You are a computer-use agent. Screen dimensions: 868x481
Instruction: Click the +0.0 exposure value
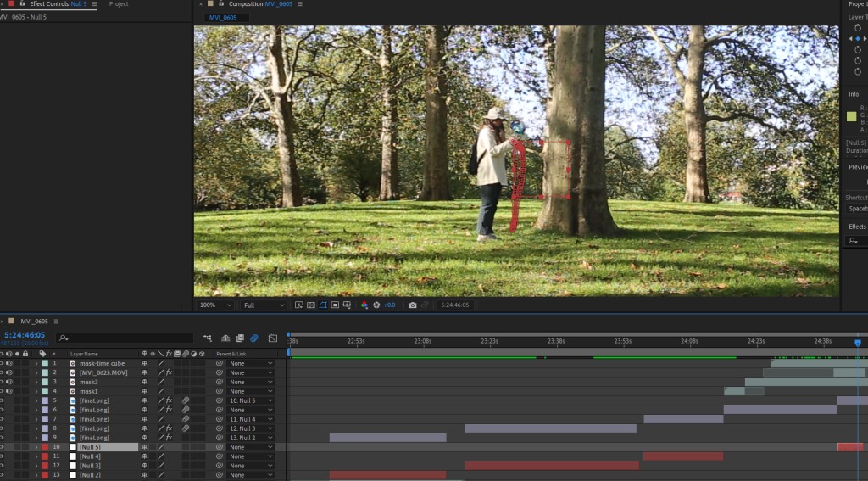pyautogui.click(x=389, y=305)
